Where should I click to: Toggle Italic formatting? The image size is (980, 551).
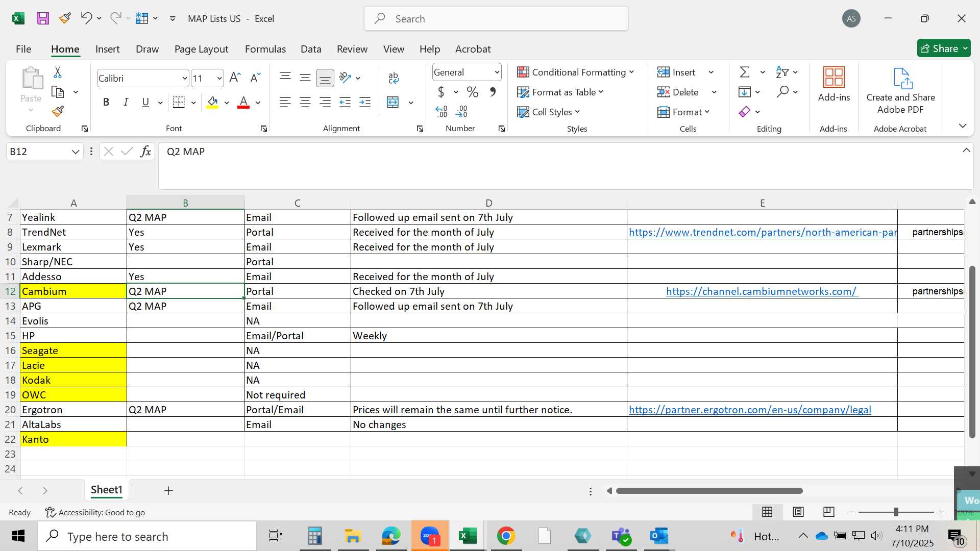coord(126,102)
